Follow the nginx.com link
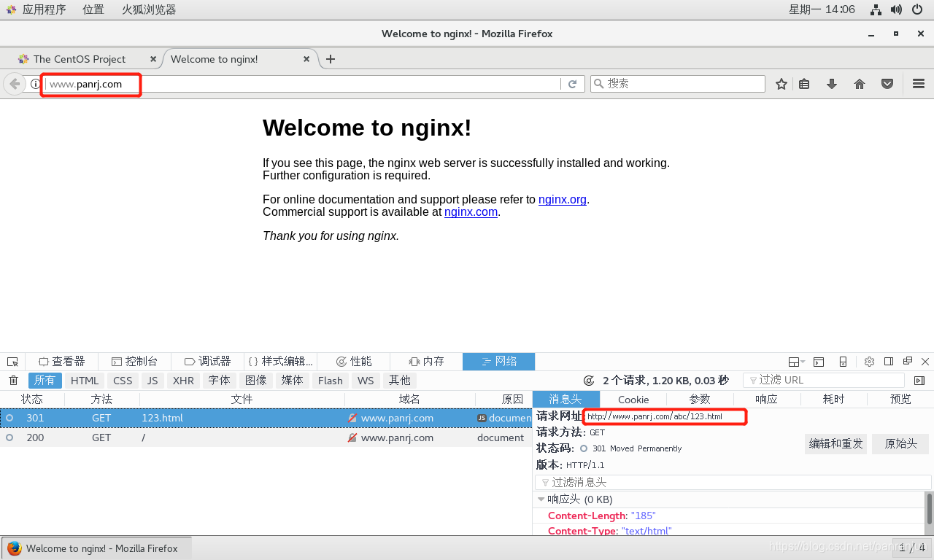 click(x=471, y=212)
